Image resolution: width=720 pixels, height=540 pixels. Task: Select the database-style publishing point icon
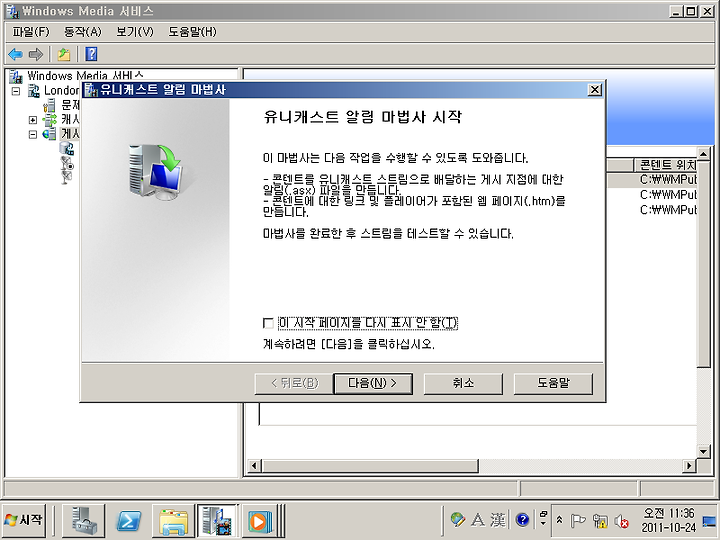(x=67, y=148)
